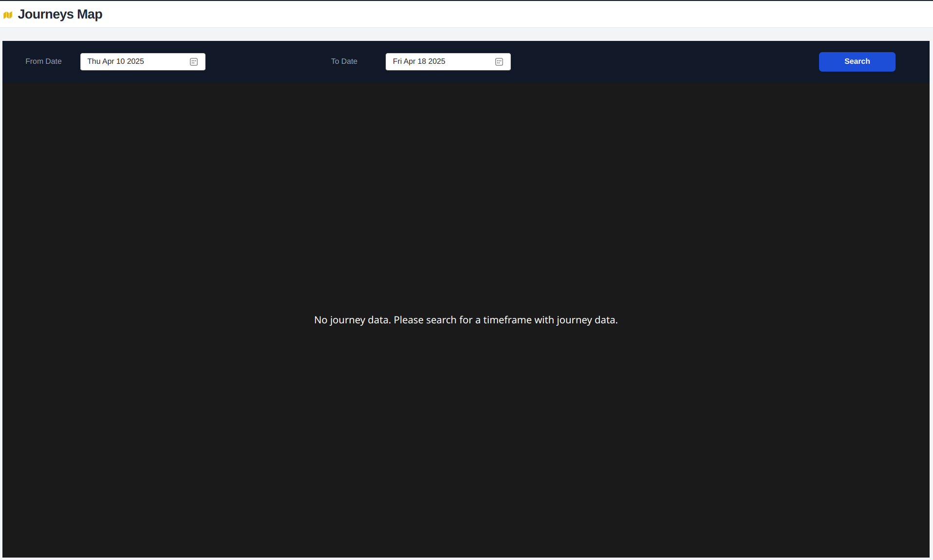933x560 pixels.
Task: Click empty map area below the message
Action: [466, 438]
